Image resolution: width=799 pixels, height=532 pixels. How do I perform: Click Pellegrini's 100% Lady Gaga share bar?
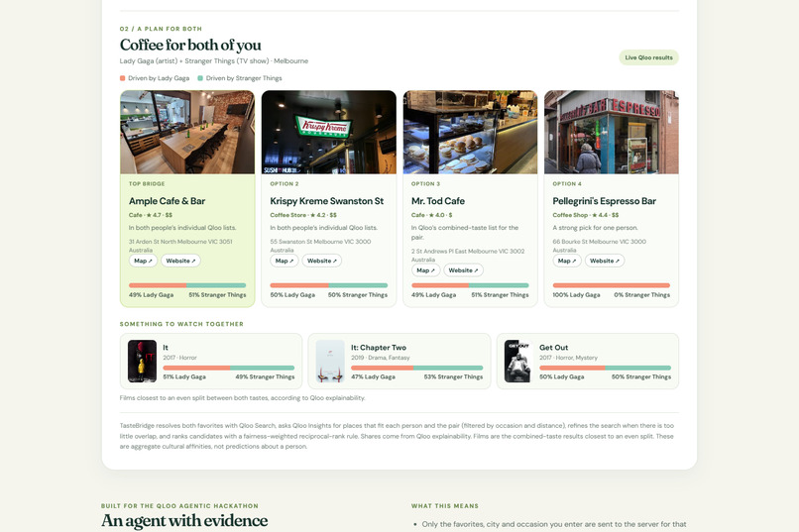[x=612, y=285]
